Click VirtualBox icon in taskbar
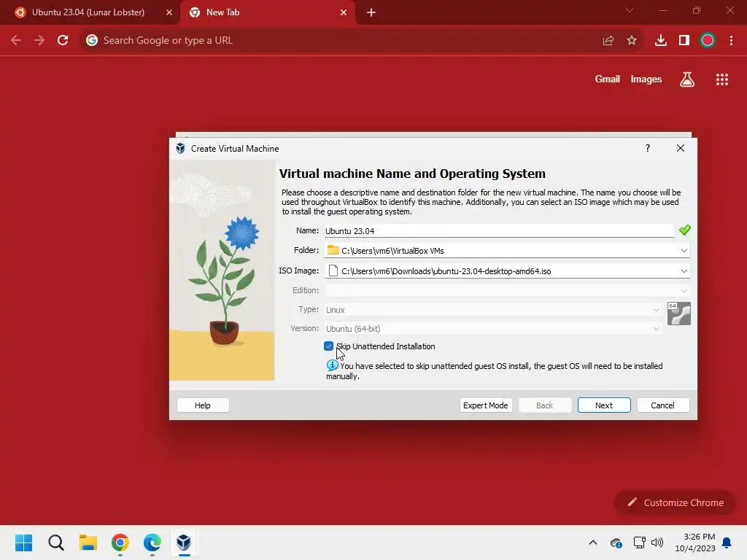This screenshot has width=747, height=560. 184,542
